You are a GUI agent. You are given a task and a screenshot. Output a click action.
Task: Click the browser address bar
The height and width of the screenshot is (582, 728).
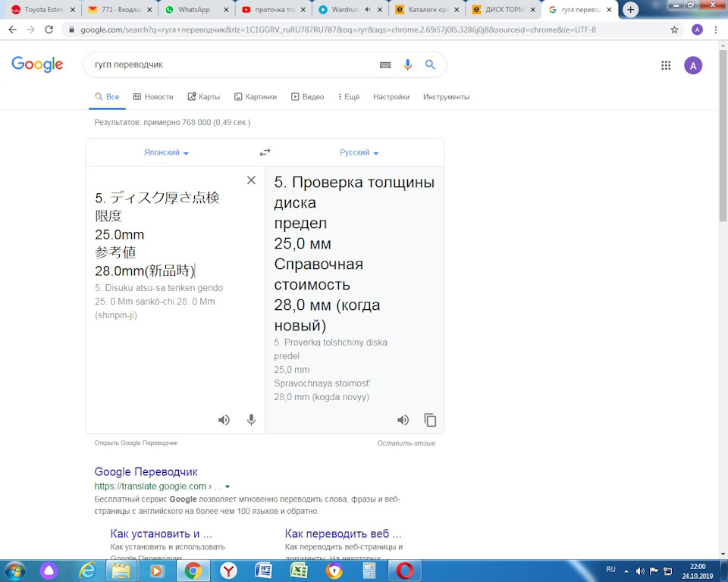point(367,30)
